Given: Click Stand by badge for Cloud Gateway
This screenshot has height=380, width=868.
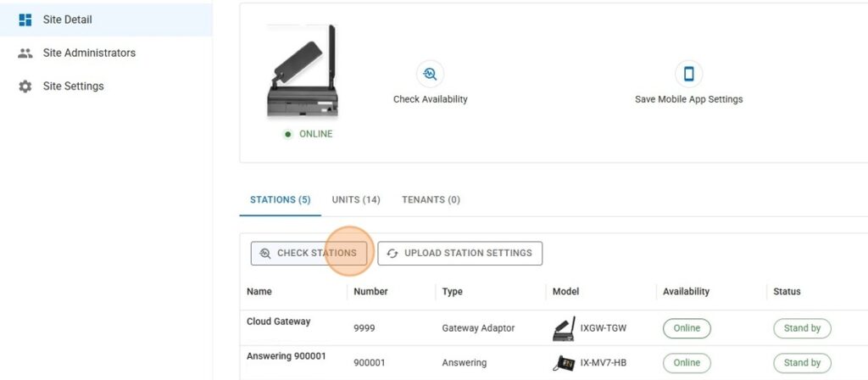Looking at the screenshot, I should (x=802, y=328).
